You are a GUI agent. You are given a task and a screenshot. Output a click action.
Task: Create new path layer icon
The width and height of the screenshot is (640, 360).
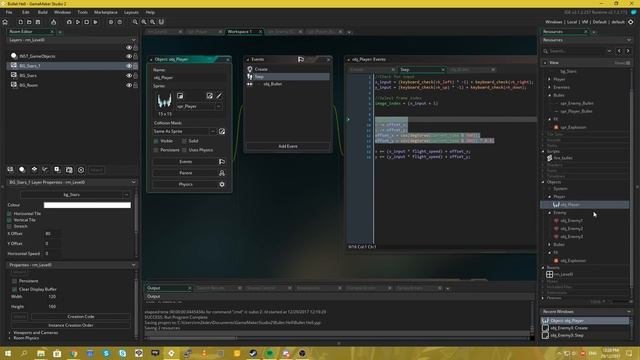point(45,170)
